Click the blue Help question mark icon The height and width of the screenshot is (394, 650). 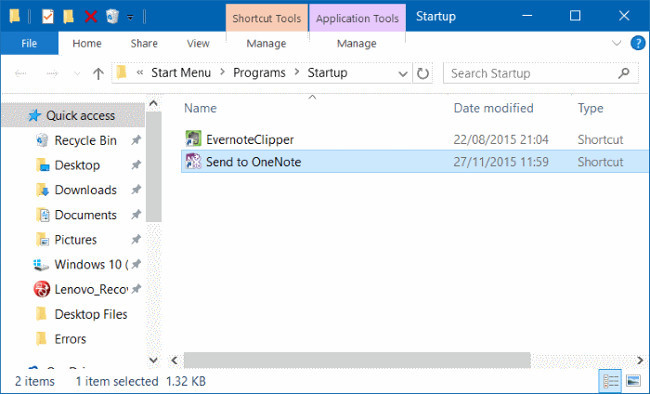(x=638, y=43)
